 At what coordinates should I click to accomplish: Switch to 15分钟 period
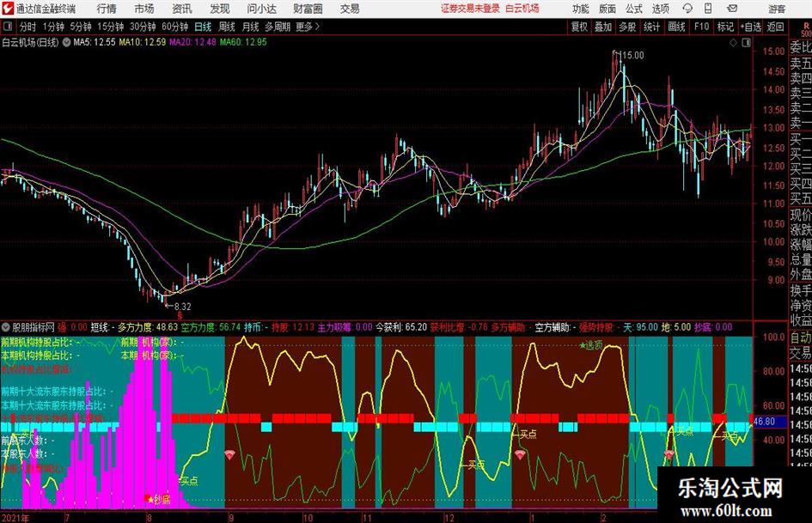tap(111, 27)
